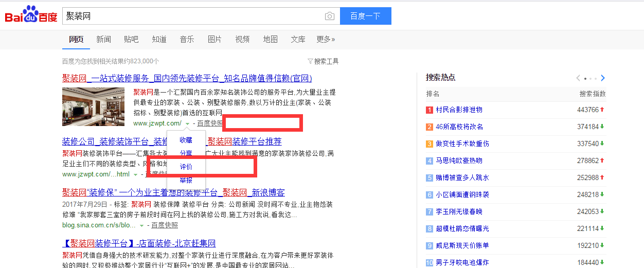Open result 【聚装网装修平台】-店面装修-北京赶集网
Screen dimensions: 644x268
[139, 243]
